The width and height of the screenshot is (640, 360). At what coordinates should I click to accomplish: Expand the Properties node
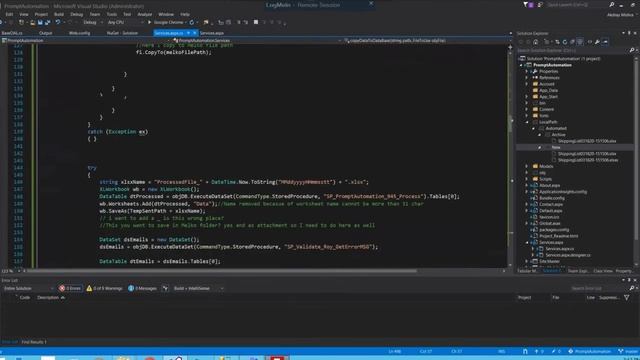pyautogui.click(x=527, y=71)
